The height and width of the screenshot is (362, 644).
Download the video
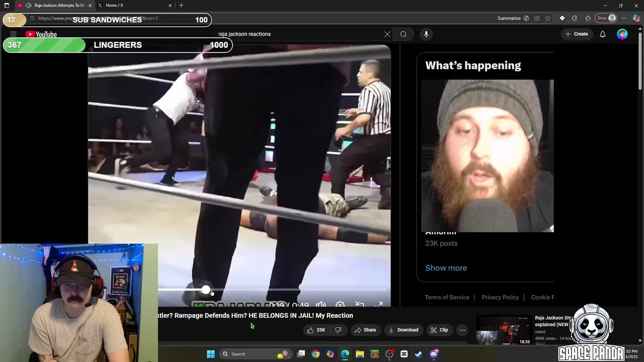click(404, 330)
